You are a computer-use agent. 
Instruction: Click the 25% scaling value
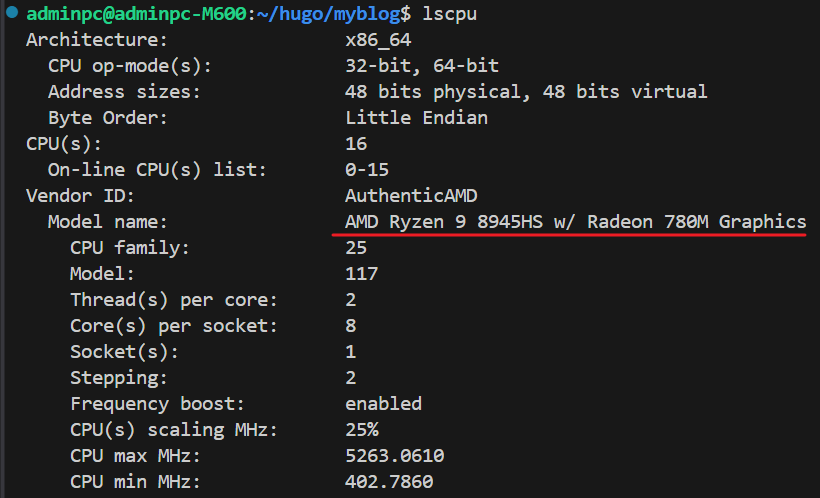pyautogui.click(x=362, y=430)
